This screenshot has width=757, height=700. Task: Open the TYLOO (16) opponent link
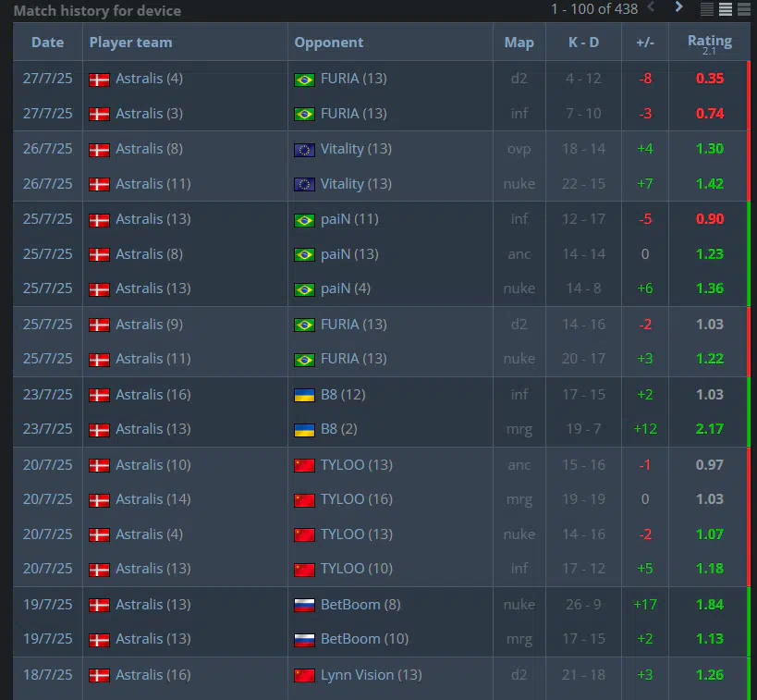(x=356, y=499)
